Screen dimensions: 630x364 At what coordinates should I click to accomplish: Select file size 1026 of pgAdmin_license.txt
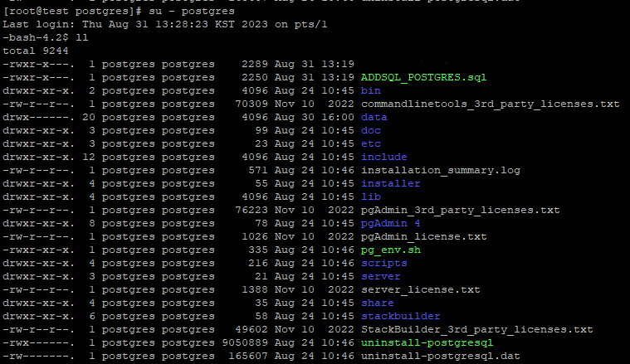pyautogui.click(x=255, y=236)
